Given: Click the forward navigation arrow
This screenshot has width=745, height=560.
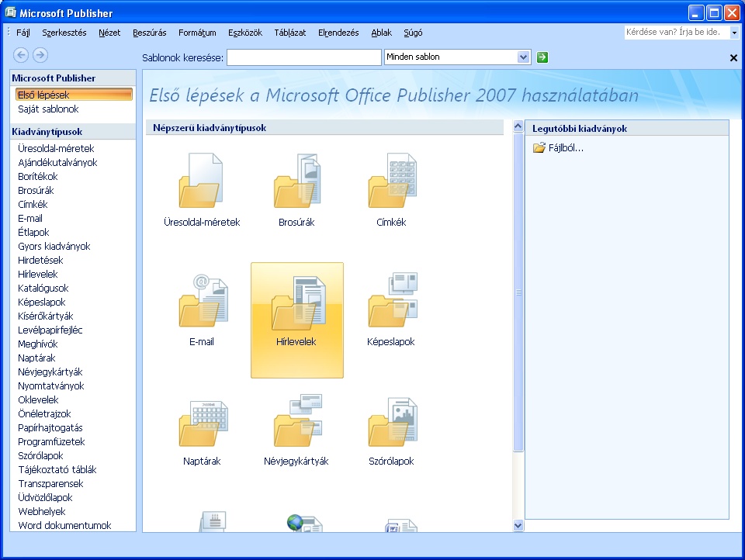Looking at the screenshot, I should (40, 55).
